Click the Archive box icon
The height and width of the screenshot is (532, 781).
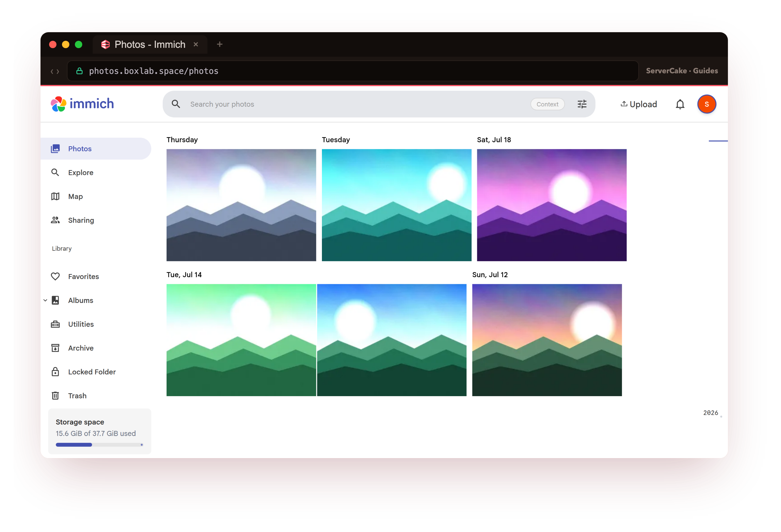[x=56, y=348]
